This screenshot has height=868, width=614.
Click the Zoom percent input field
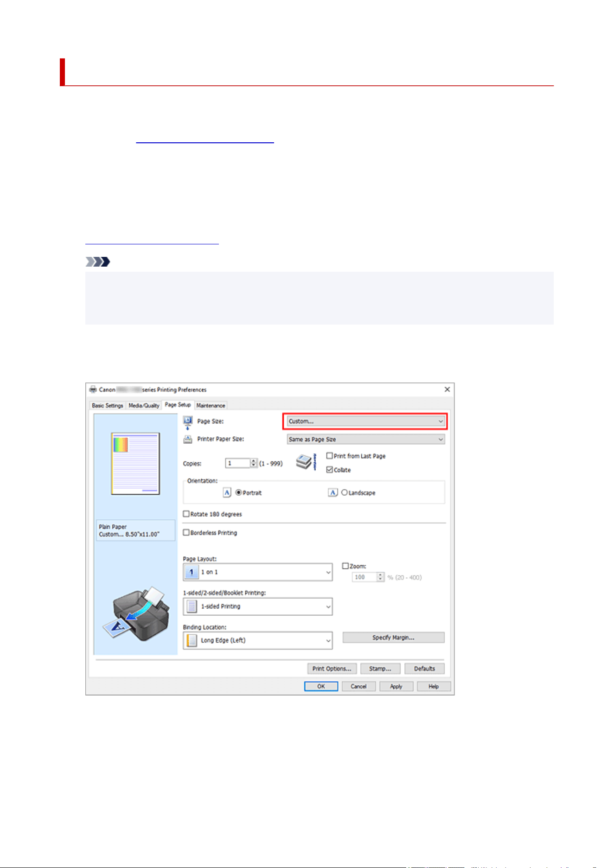(365, 577)
